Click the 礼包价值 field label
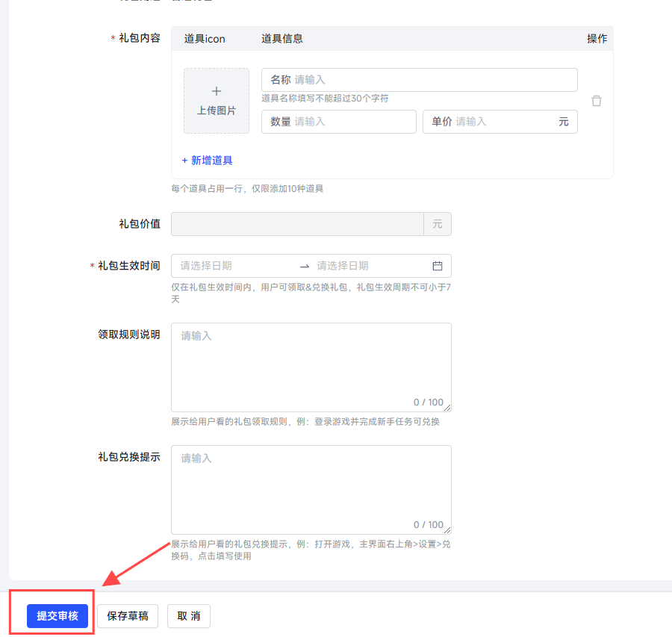The height and width of the screenshot is (637, 672). 140,224
